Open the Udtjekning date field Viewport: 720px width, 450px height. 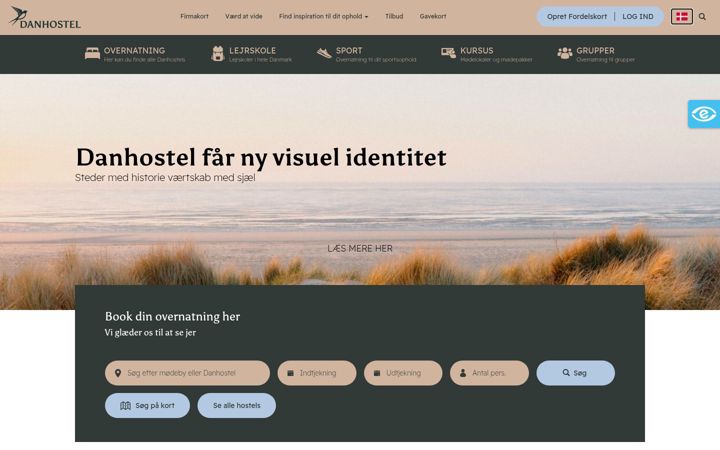(x=403, y=373)
